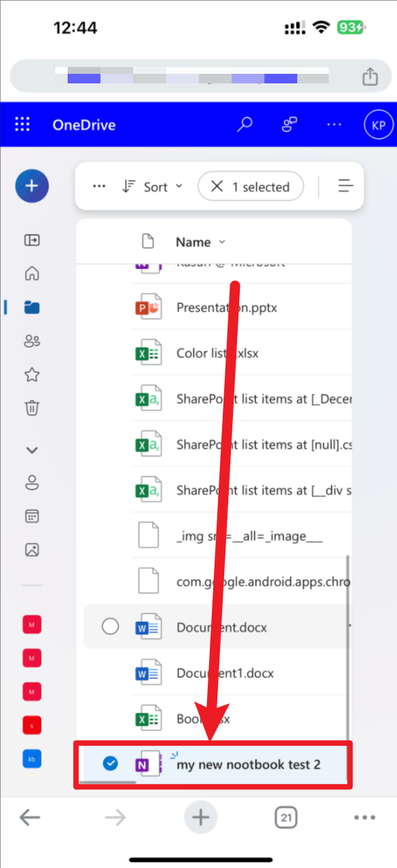
Task: Open Presentation.pptx
Action: tap(227, 308)
